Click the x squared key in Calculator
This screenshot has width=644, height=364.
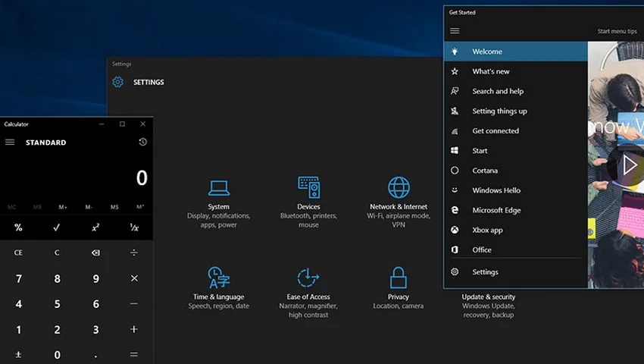click(95, 227)
